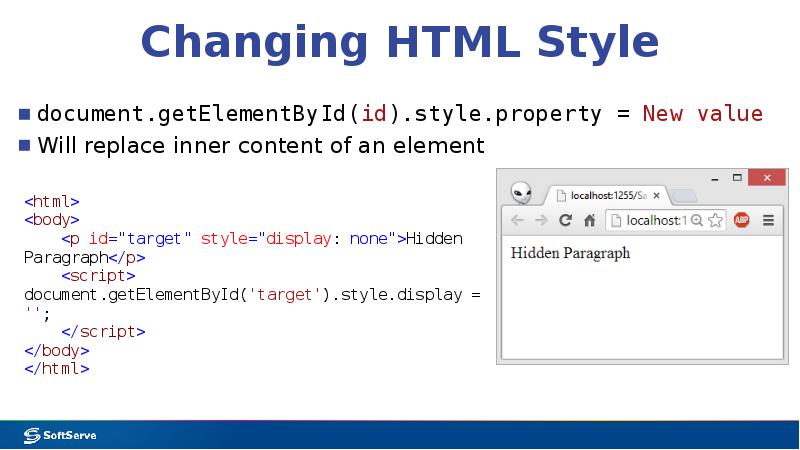This screenshot has height=450, width=800.
Task: Minimize the browser window
Action: [x=715, y=179]
